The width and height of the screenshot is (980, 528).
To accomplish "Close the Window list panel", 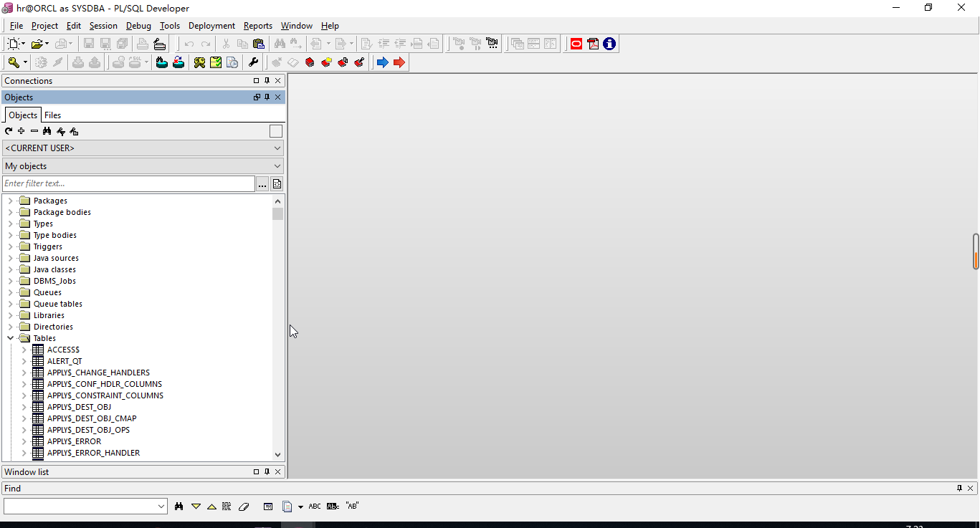I will [278, 472].
